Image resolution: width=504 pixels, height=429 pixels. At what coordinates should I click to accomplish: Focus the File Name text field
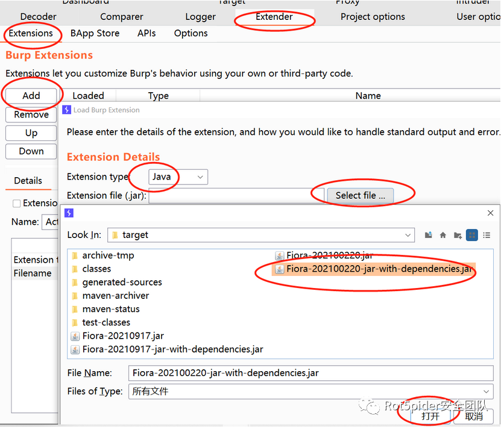click(x=311, y=374)
